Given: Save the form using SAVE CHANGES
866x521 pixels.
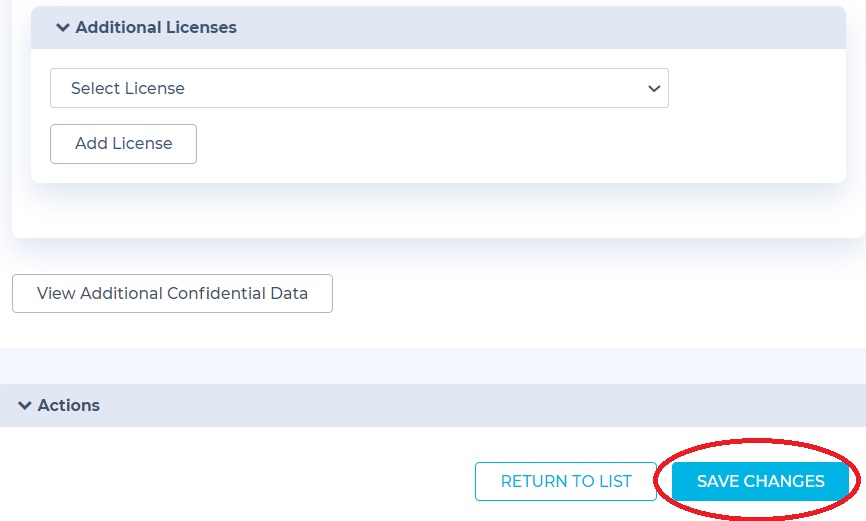Looking at the screenshot, I should [x=760, y=481].
